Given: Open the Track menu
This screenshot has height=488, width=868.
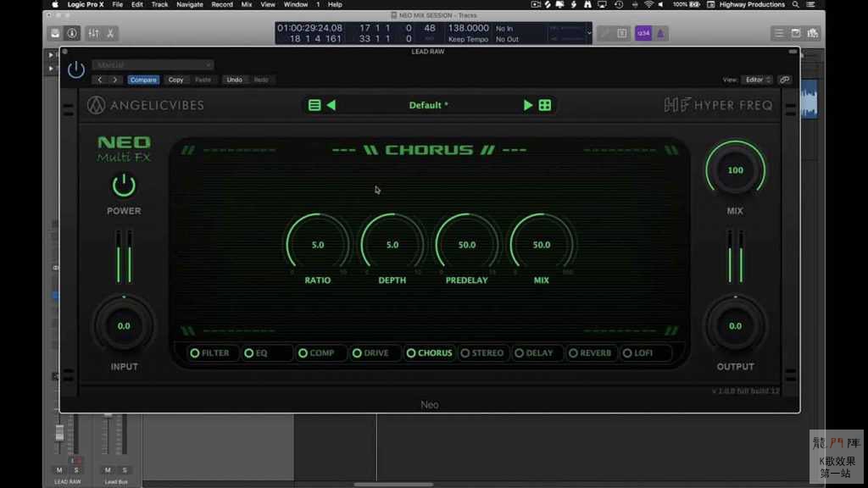Looking at the screenshot, I should (x=159, y=4).
